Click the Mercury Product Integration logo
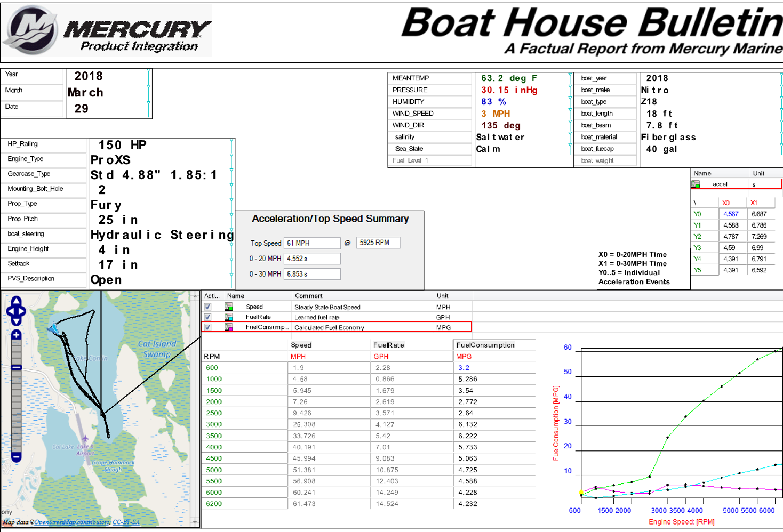Screen dimensions: 783x532 coord(107,30)
